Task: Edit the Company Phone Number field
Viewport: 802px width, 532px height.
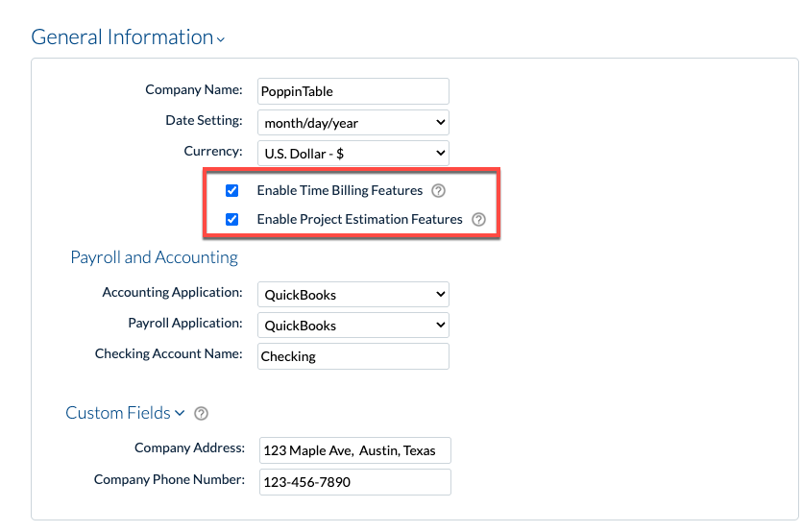Action: tap(355, 482)
